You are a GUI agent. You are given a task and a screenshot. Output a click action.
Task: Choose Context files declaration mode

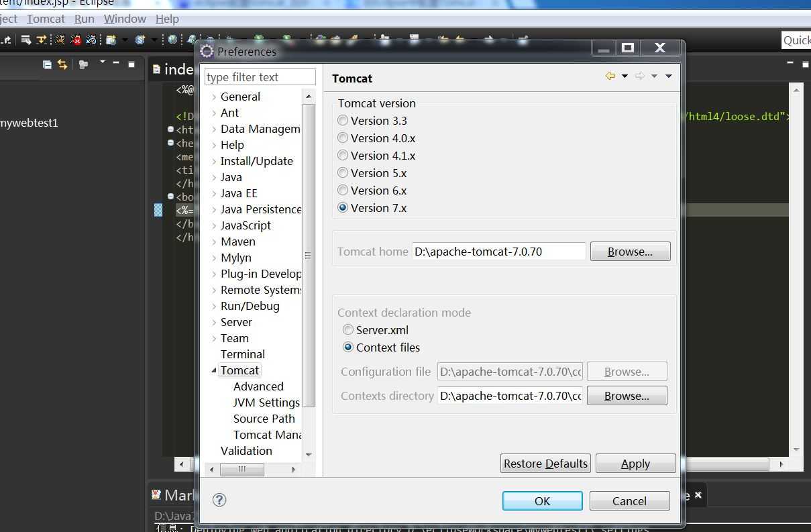point(348,348)
